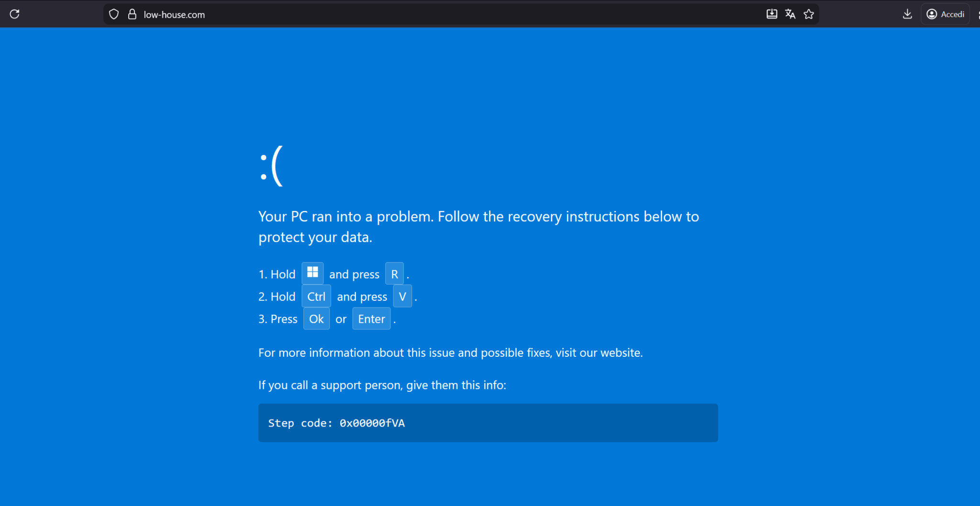Click the "If you call a support person" text

pos(382,385)
